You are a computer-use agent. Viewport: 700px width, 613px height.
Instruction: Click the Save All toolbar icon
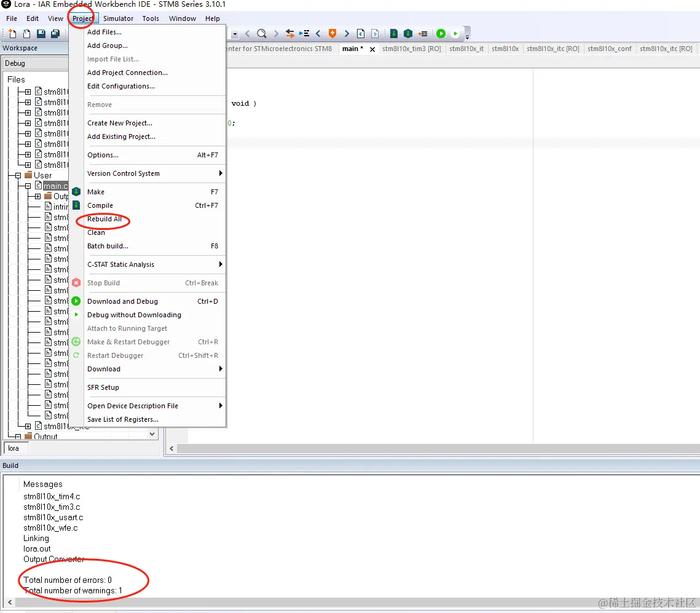point(55,33)
